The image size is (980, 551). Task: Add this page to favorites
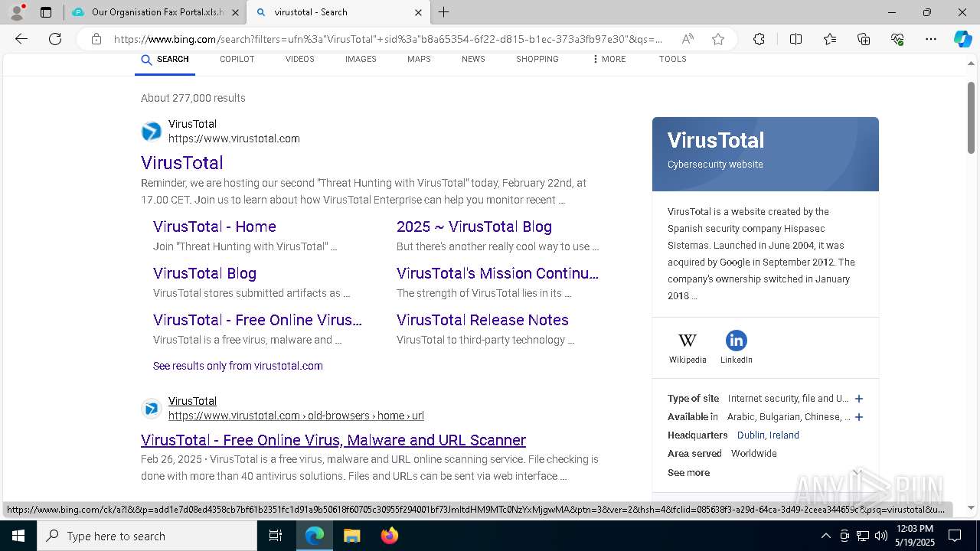point(718,39)
